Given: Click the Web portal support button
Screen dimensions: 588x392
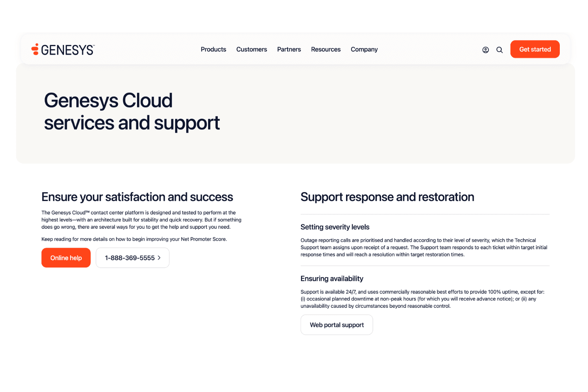Looking at the screenshot, I should click(x=337, y=325).
